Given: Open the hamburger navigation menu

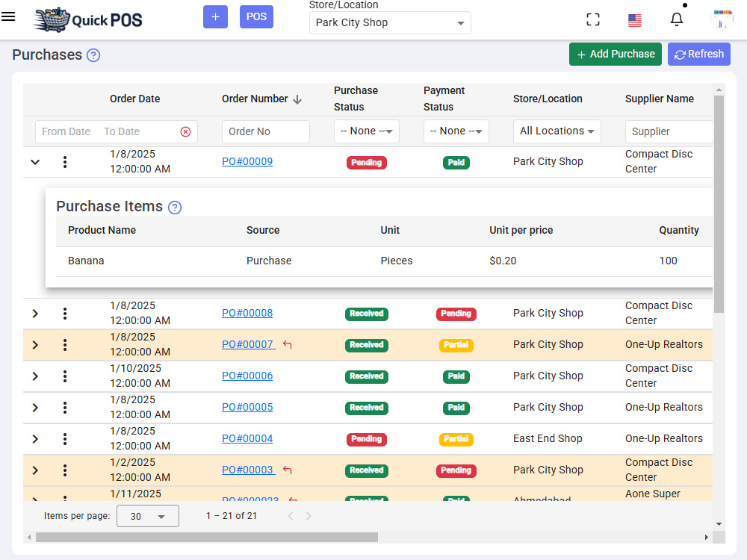Looking at the screenshot, I should (x=8, y=16).
